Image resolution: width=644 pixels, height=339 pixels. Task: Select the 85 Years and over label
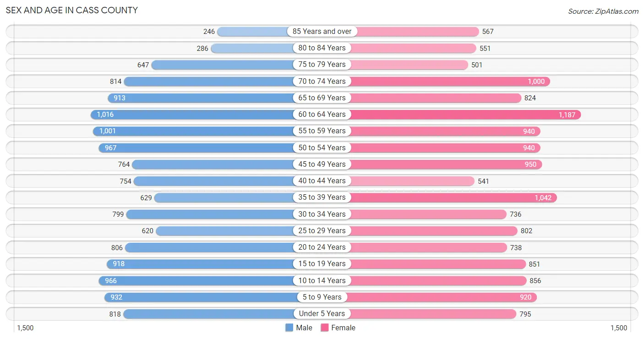(x=322, y=31)
